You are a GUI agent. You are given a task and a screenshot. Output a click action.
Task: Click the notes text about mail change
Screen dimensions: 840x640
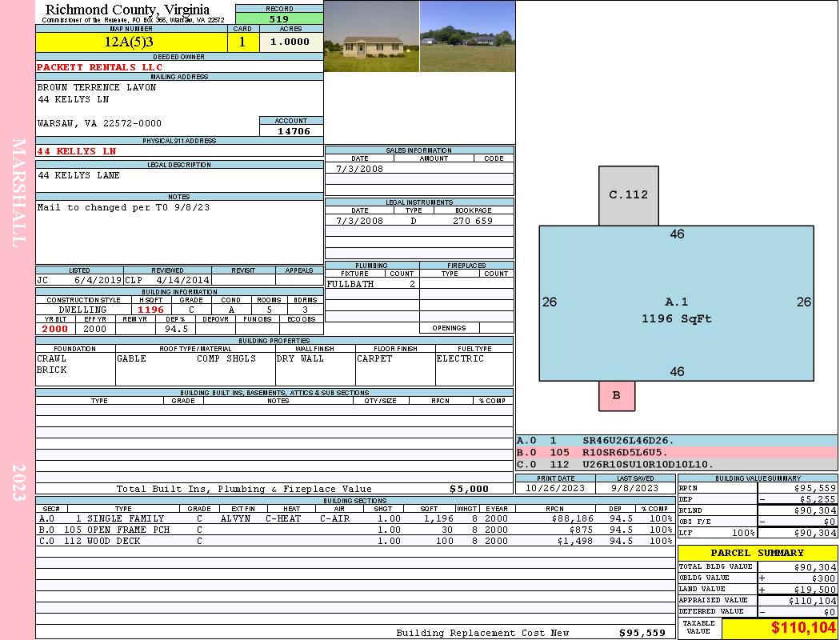pyautogui.click(x=123, y=207)
